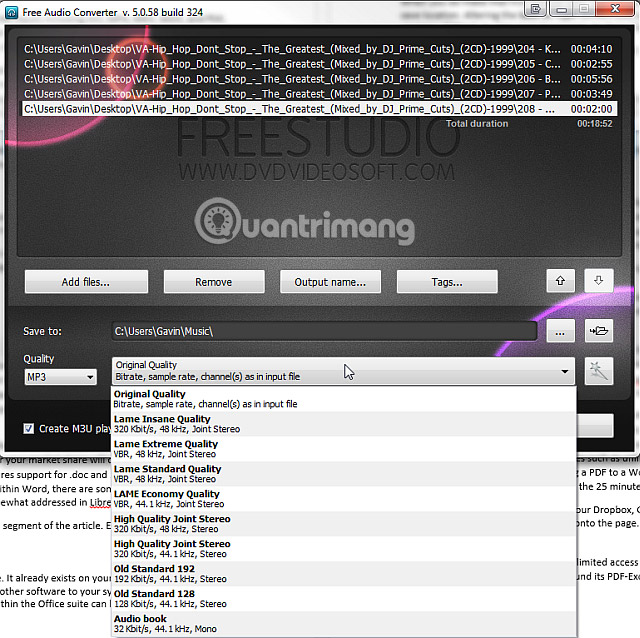Move selected file down with arrow button
Image resolution: width=640 pixels, height=638 pixels.
pyautogui.click(x=598, y=281)
